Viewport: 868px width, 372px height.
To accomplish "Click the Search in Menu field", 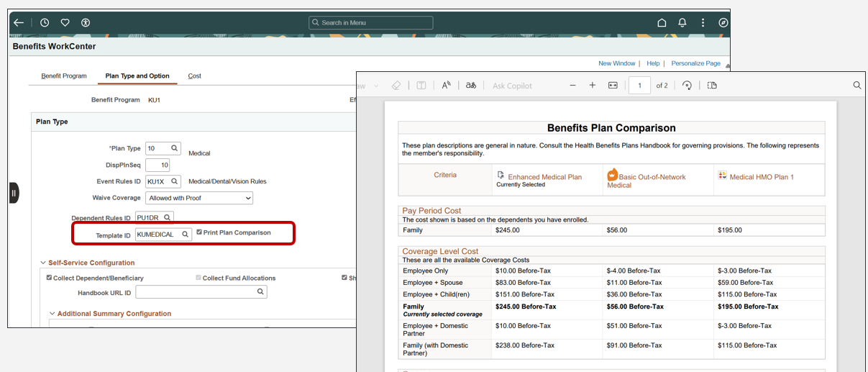I will (371, 23).
